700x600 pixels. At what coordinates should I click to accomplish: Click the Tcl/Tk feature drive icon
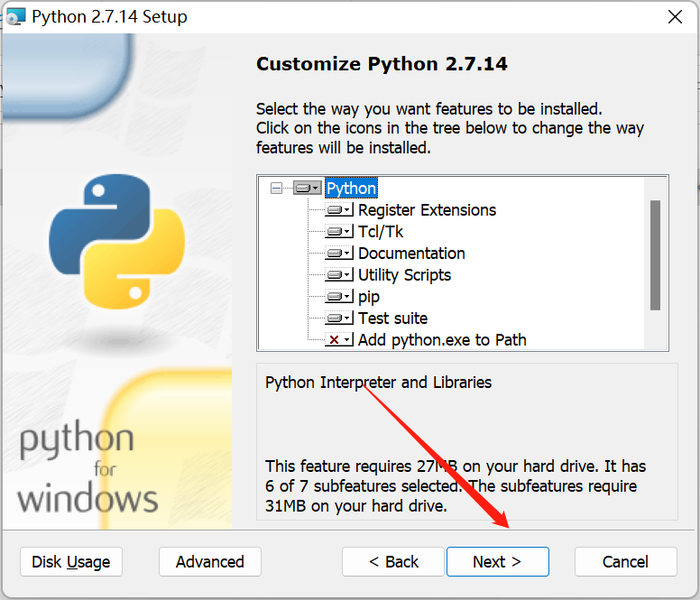(339, 232)
